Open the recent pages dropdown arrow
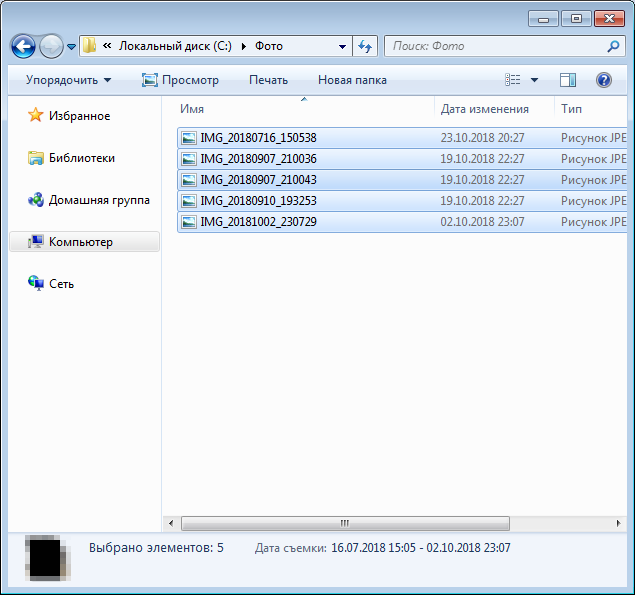635x595 pixels. (x=71, y=47)
